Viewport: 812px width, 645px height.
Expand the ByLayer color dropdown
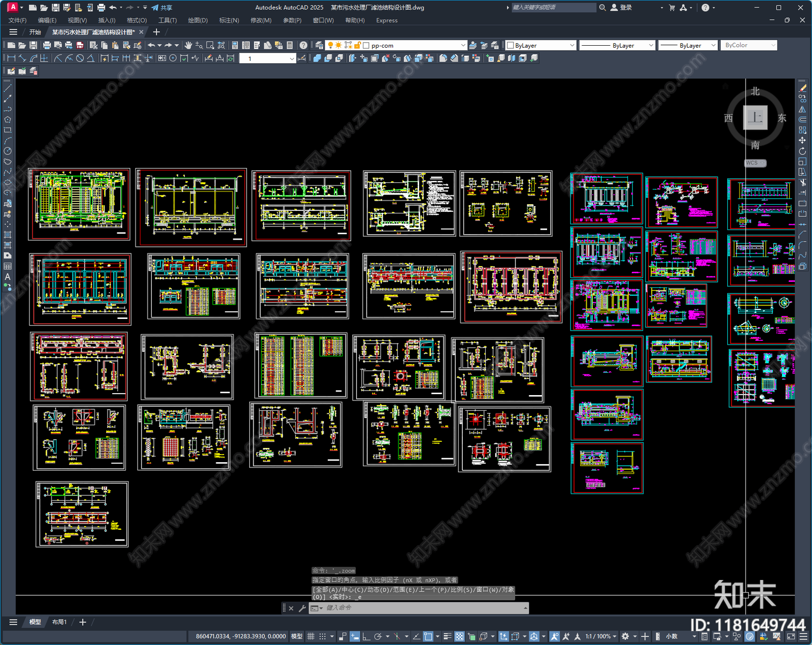572,45
